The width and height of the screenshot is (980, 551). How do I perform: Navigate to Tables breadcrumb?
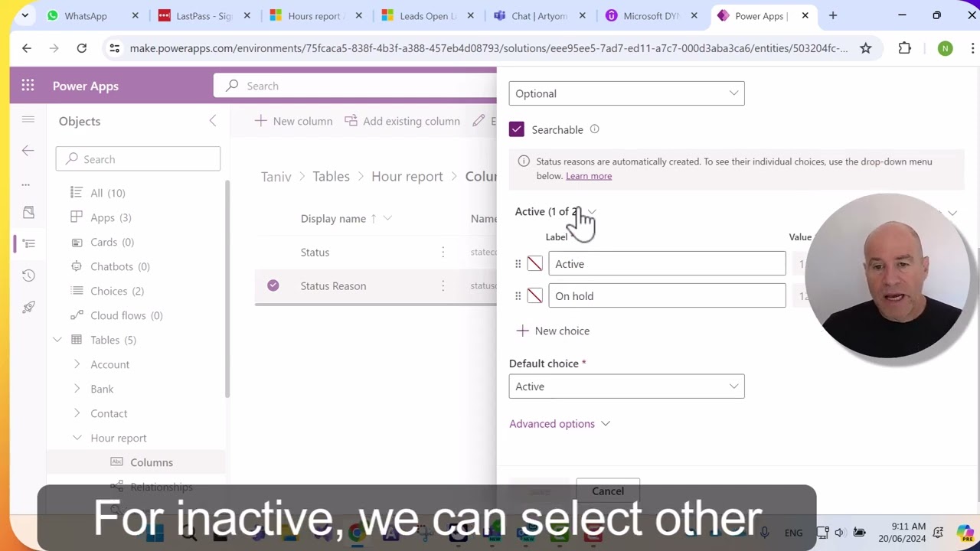[x=331, y=176]
